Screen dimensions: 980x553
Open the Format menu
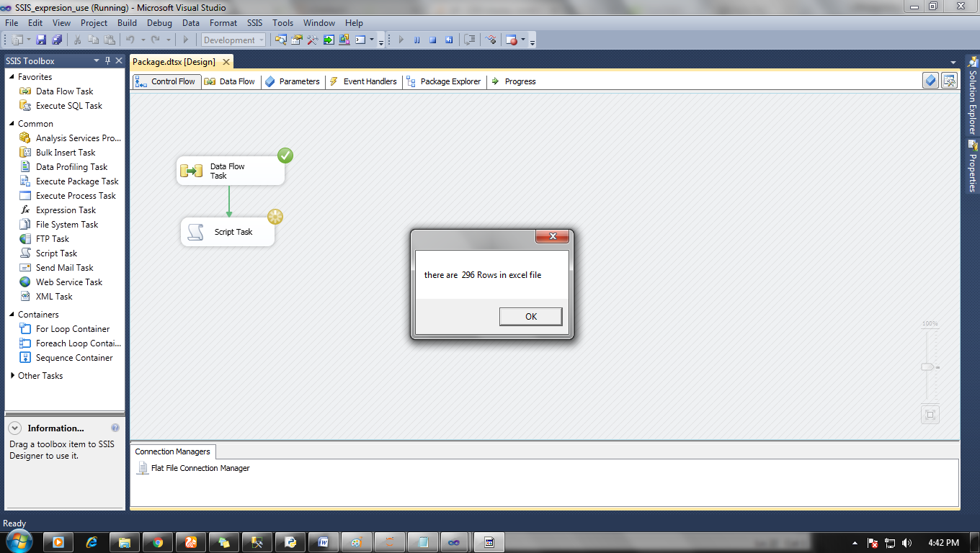(223, 23)
